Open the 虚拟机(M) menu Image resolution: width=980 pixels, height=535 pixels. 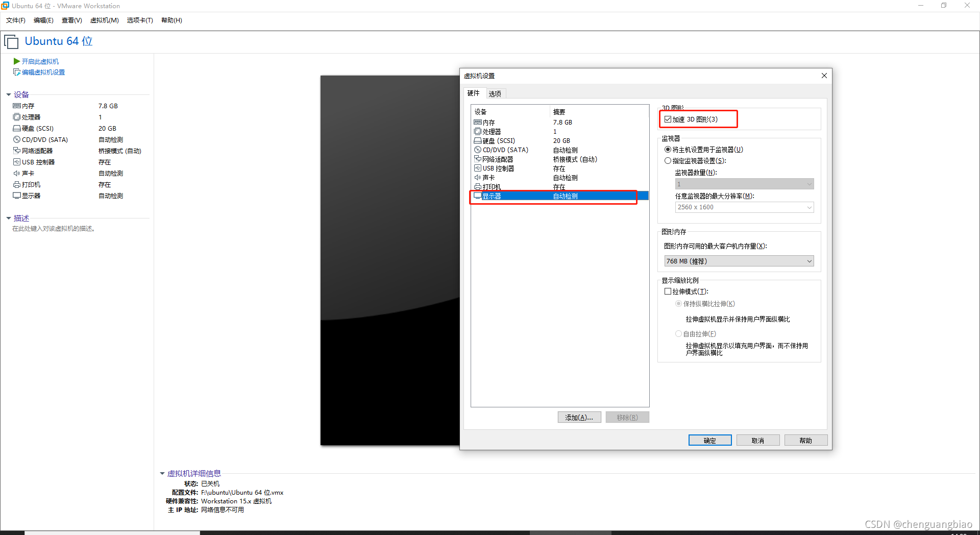pyautogui.click(x=104, y=20)
